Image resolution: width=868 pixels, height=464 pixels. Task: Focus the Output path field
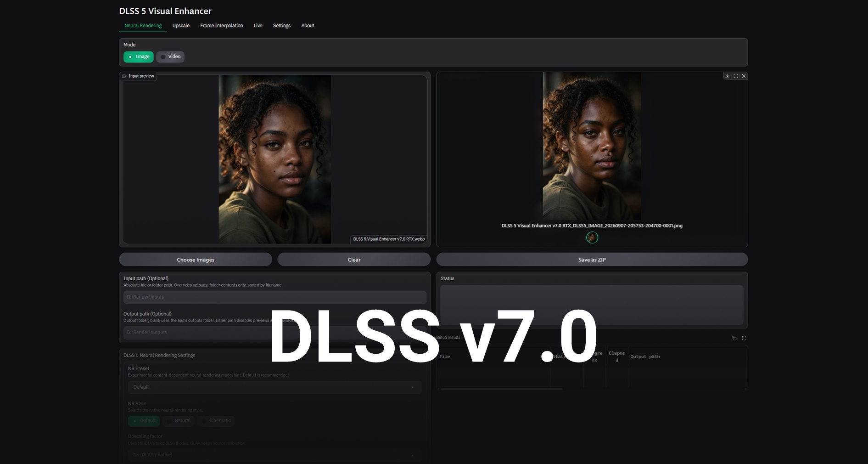(x=275, y=333)
